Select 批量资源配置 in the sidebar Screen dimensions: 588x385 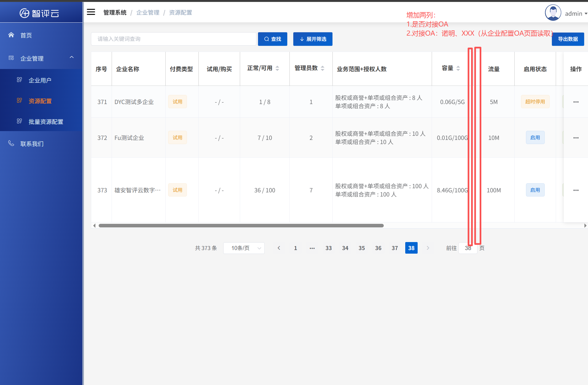coord(46,122)
